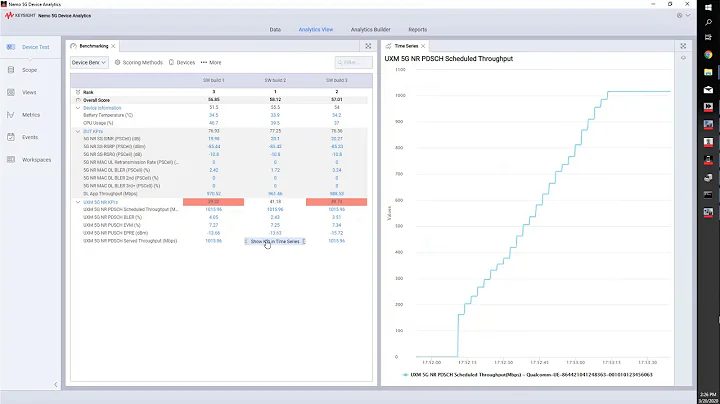Open Task View on the taskbar
This screenshot has height=404, width=720.
point(708,37)
